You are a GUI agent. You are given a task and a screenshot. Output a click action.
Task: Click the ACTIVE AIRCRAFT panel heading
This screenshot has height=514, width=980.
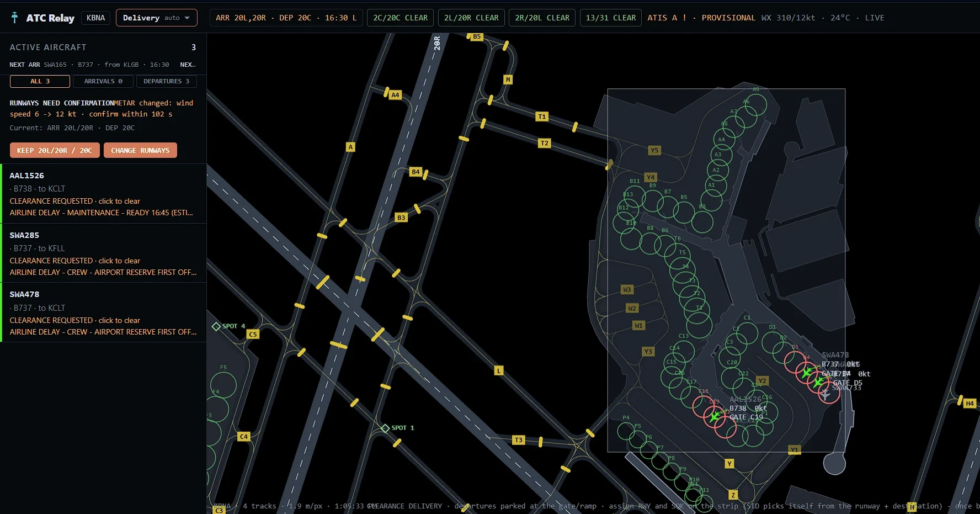tap(48, 47)
